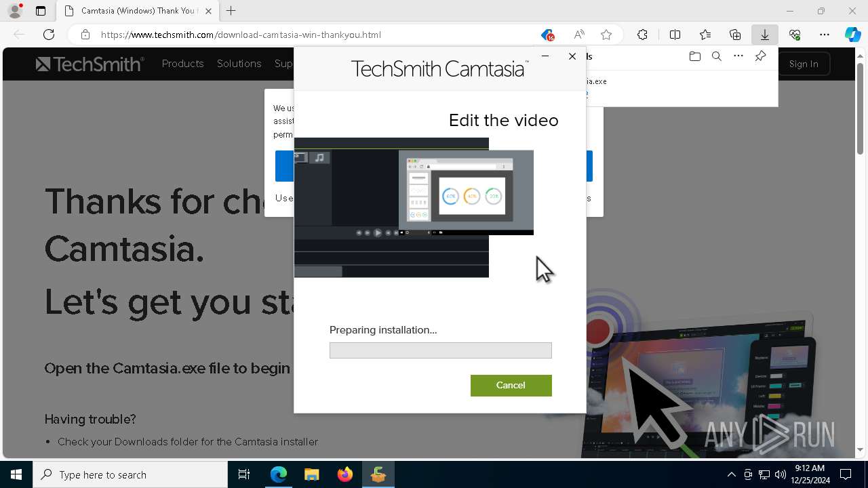Launch Firefox from the taskbar
This screenshot has width=868, height=488.
pyautogui.click(x=345, y=474)
